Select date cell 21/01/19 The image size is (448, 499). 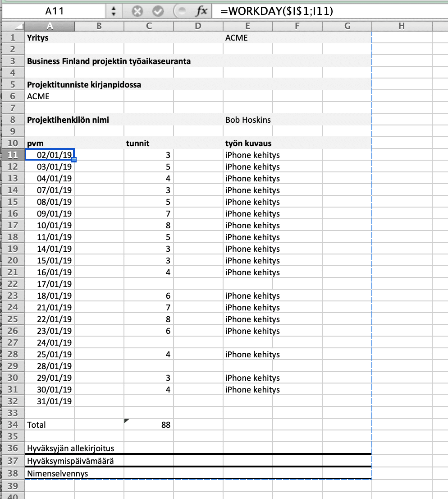pos(50,307)
